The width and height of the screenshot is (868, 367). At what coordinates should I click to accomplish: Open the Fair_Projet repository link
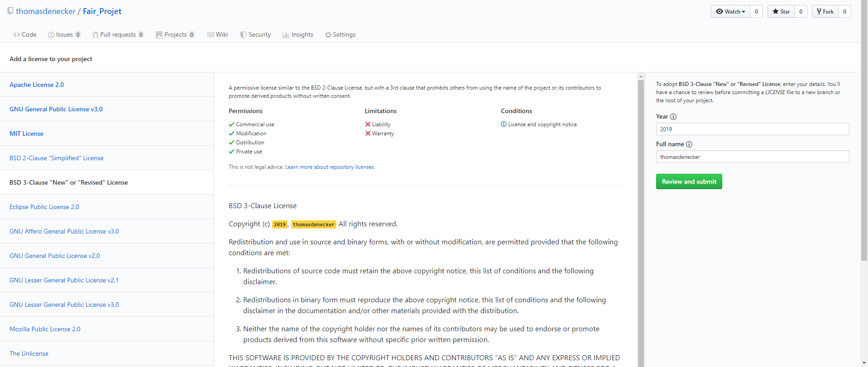click(x=102, y=11)
